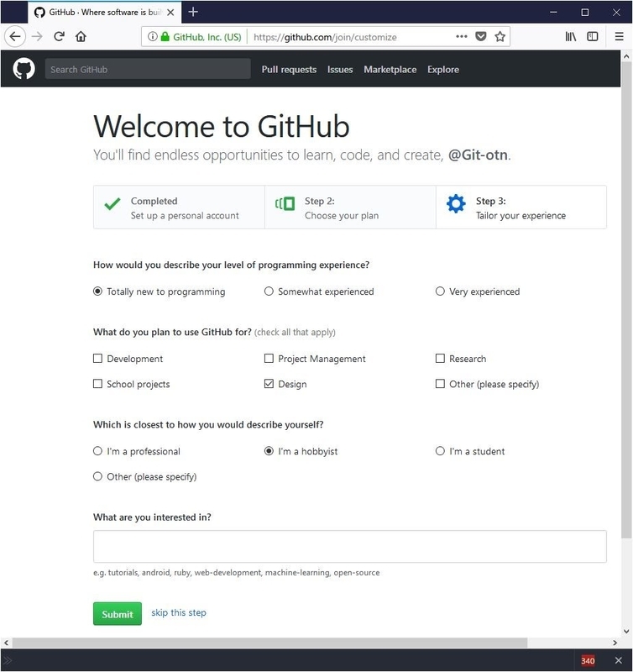Select the Very experienced radio button
Screen dimensions: 633x672
click(440, 291)
